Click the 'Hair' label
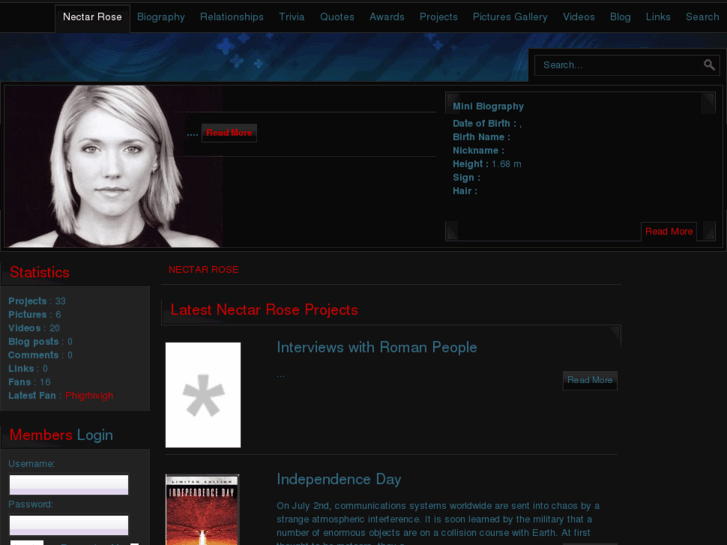The height and width of the screenshot is (545, 727). tap(465, 191)
